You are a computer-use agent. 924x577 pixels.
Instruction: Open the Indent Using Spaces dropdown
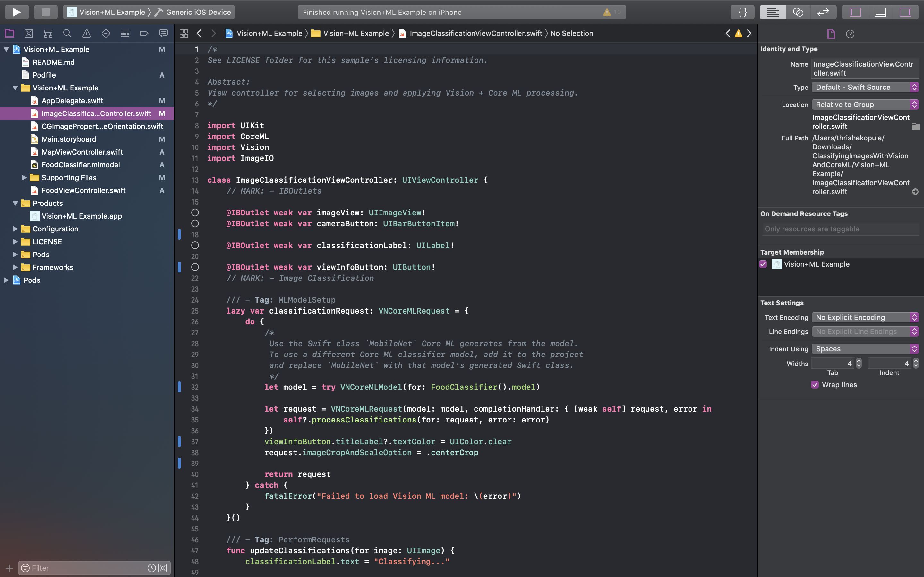click(865, 349)
